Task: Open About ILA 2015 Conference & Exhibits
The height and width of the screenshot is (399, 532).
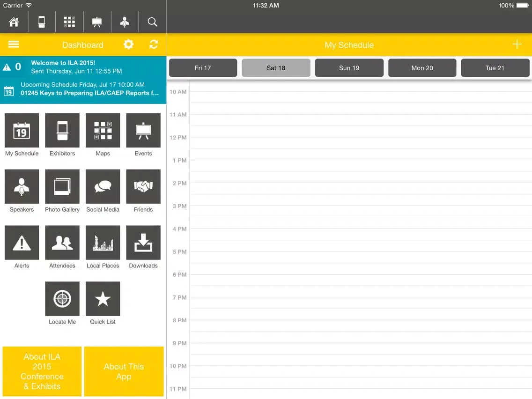Action: tap(42, 371)
